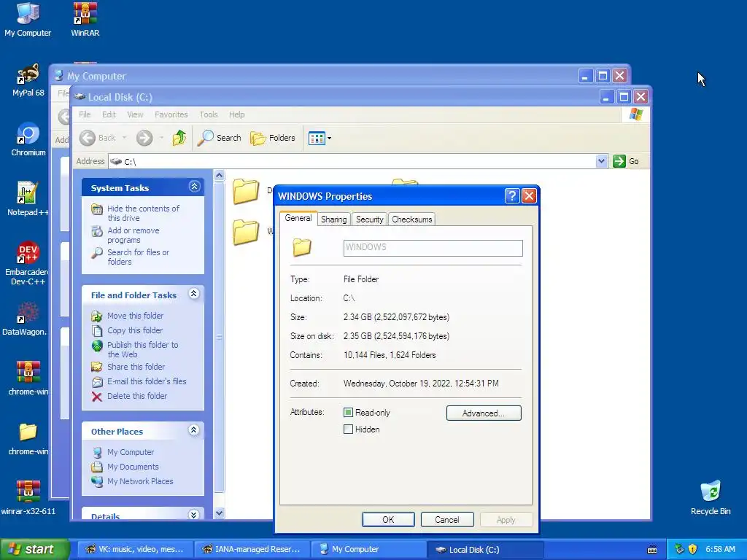Go to My Documents in Other Places
The image size is (747, 560).
(x=133, y=467)
